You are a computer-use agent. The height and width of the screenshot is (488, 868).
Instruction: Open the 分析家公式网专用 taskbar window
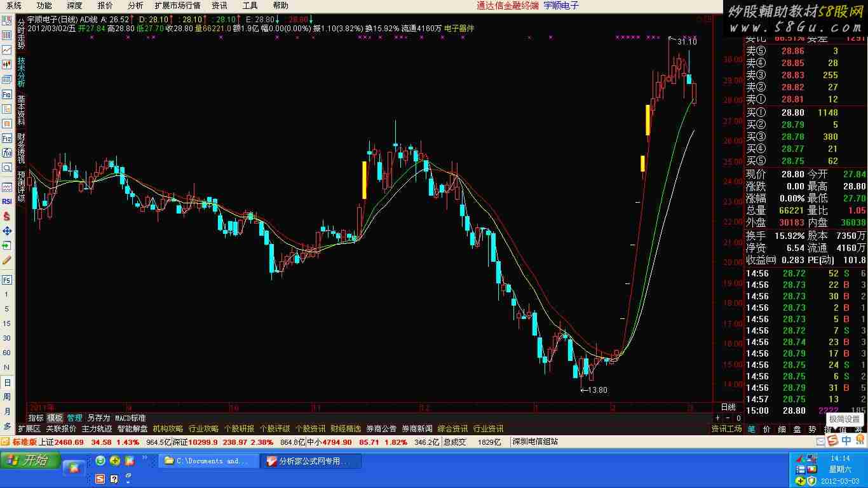click(311, 461)
